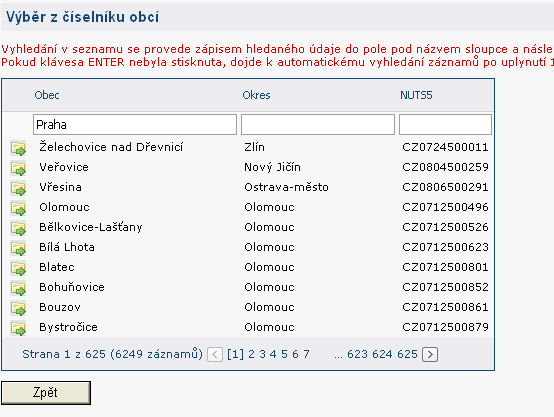Image resolution: width=554 pixels, height=417 pixels.
Task: Click the Bílá Lhota name
Action: click(67, 247)
